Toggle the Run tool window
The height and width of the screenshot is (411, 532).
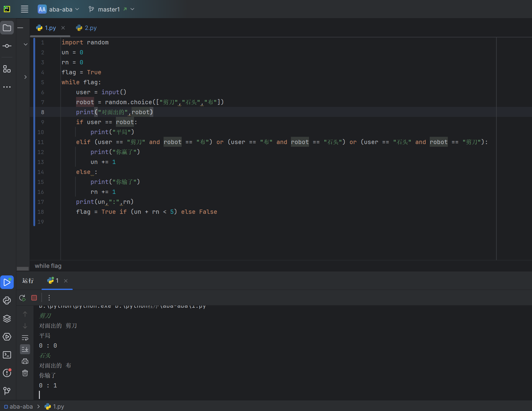pyautogui.click(x=7, y=282)
